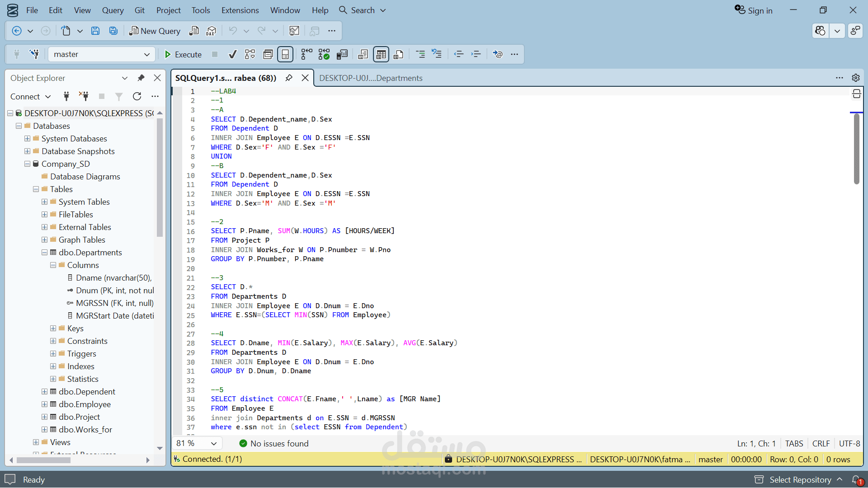Click Object Explorer horizontal scrollbar thumb
This screenshot has height=488, width=868.
[x=43, y=460]
